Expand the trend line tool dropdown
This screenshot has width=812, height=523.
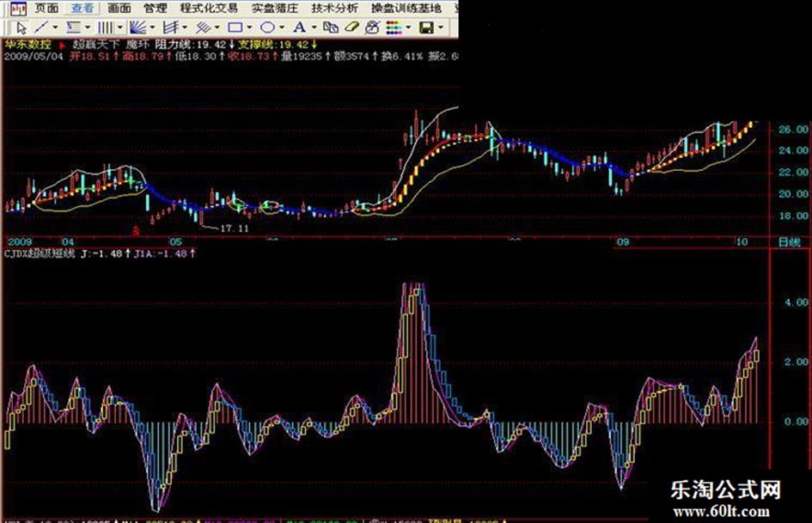click(55, 28)
